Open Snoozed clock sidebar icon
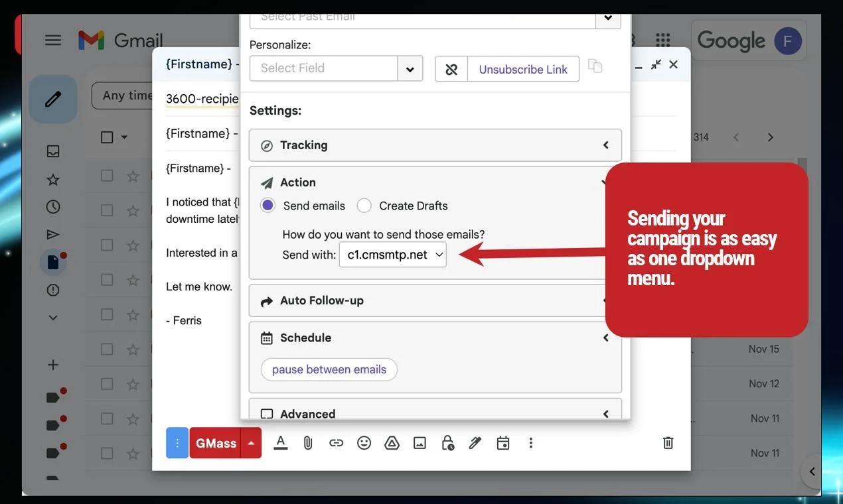Screen dimensions: 843x504 (x=53, y=207)
